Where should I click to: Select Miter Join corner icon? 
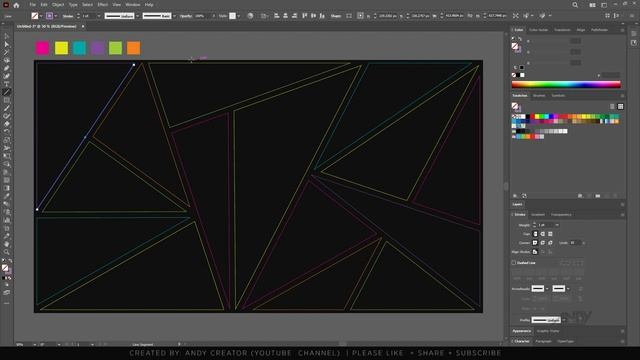coord(535,243)
